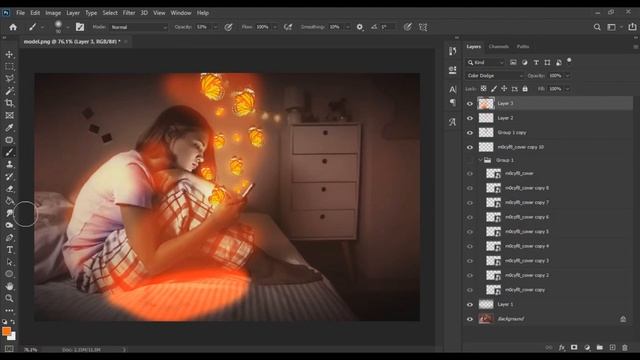The image size is (640, 360).
Task: Create new fill or adjustment layer
Action: pos(587,347)
